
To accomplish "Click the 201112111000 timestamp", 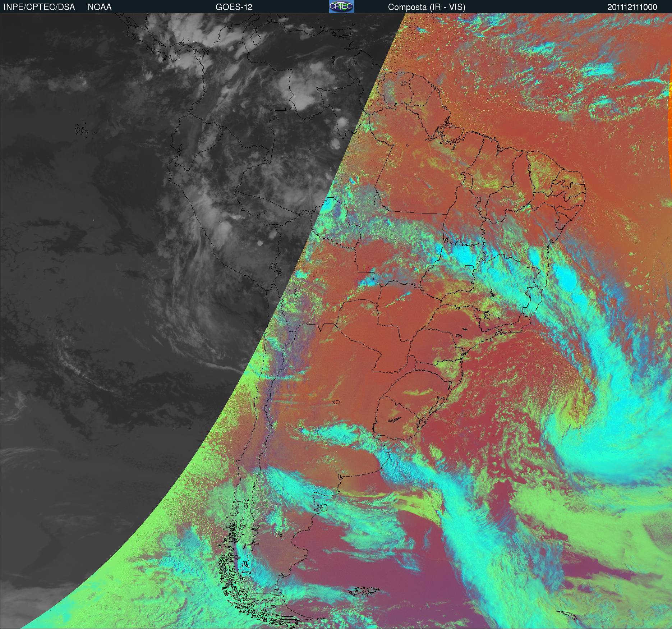I will (632, 7).
